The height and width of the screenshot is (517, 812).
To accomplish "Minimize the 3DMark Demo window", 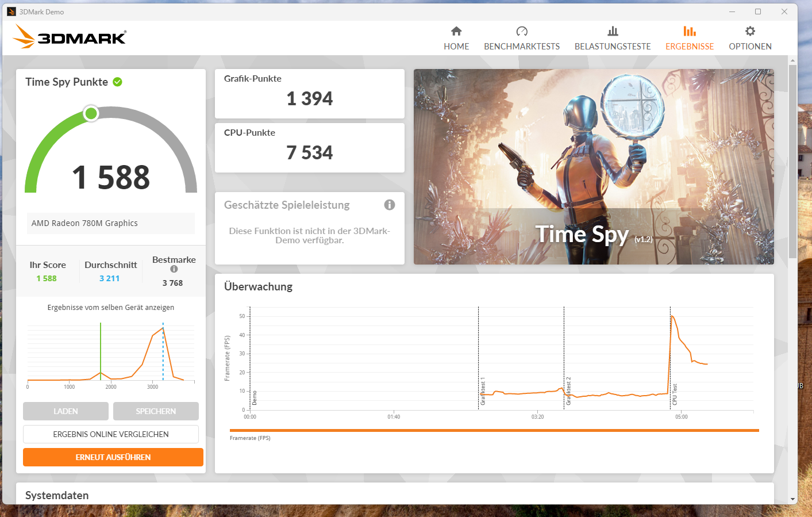I will click(732, 12).
